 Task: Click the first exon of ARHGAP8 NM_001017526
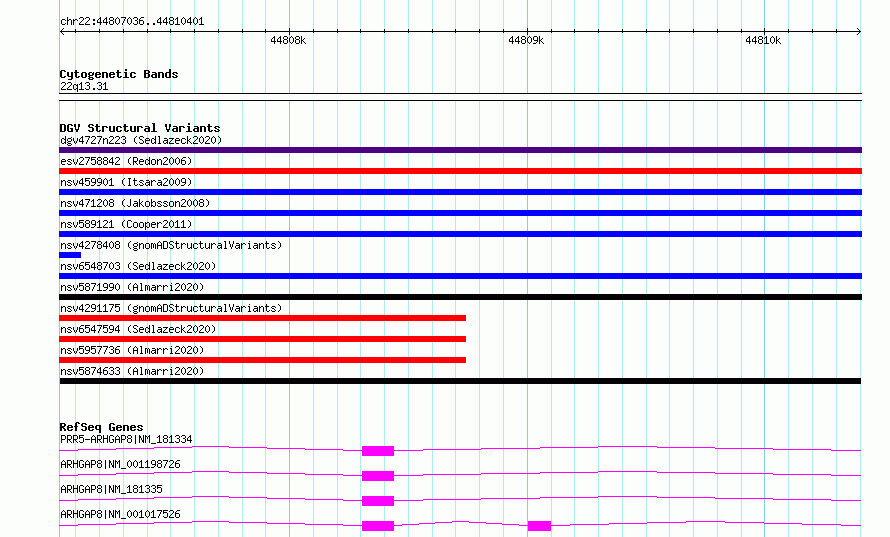[378, 526]
